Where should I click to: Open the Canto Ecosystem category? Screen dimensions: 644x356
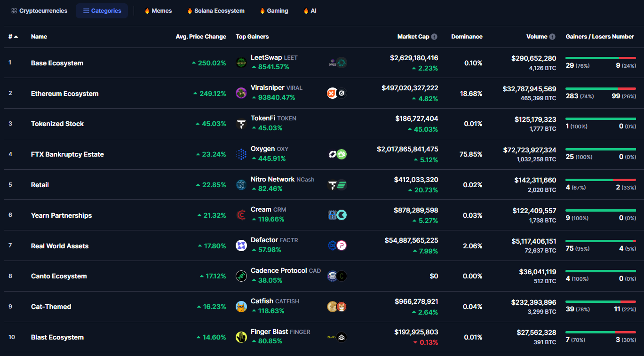[59, 276]
